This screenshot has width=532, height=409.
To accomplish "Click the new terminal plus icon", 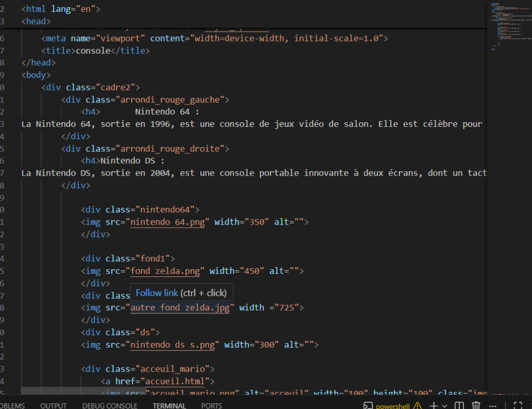I will (x=434, y=406).
